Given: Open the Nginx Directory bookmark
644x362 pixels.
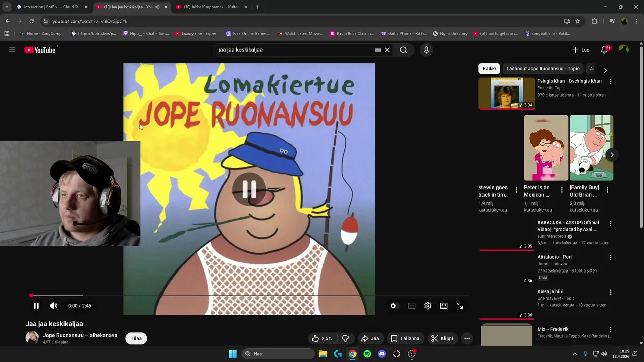Looking at the screenshot, I should pyautogui.click(x=450, y=34).
